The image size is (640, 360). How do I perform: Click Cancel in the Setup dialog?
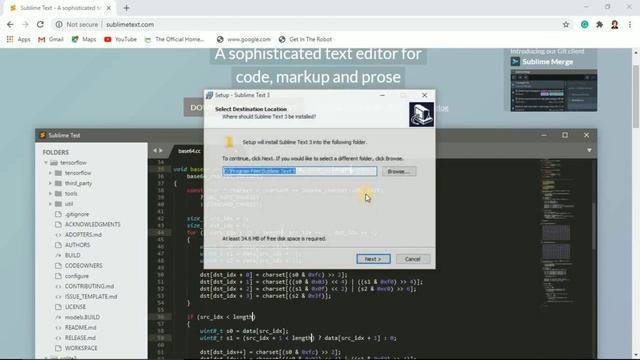click(x=412, y=259)
